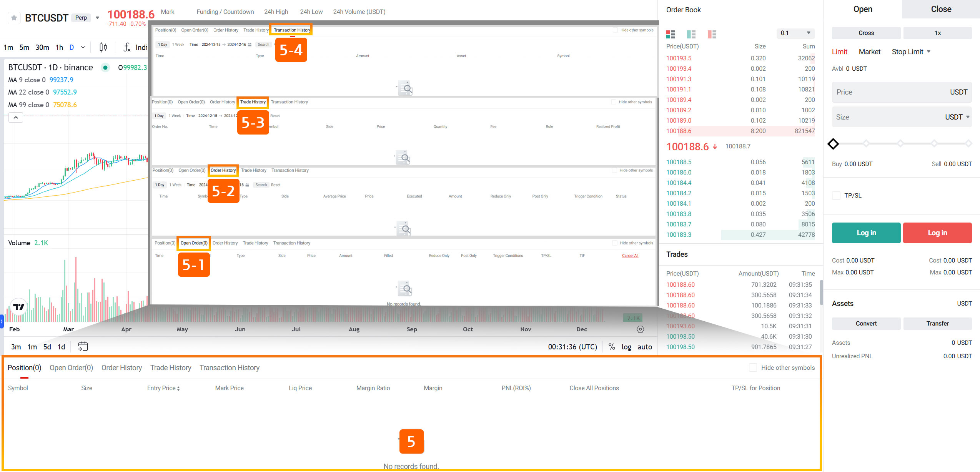The width and height of the screenshot is (980, 472).
Task: Tick the TP/SL checkbox
Action: coord(836,196)
